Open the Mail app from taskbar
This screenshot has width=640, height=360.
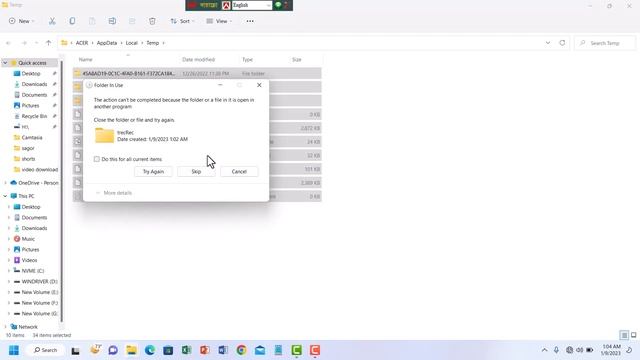pos(260,350)
